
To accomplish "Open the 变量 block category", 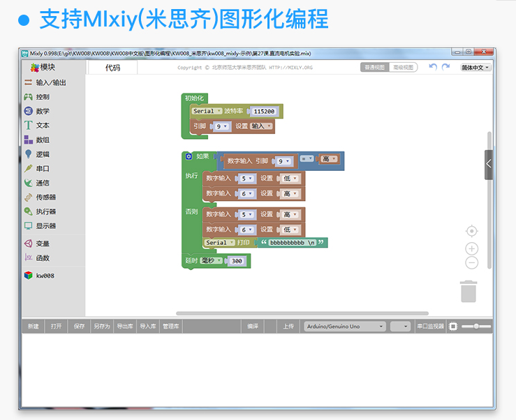I will tap(37, 243).
